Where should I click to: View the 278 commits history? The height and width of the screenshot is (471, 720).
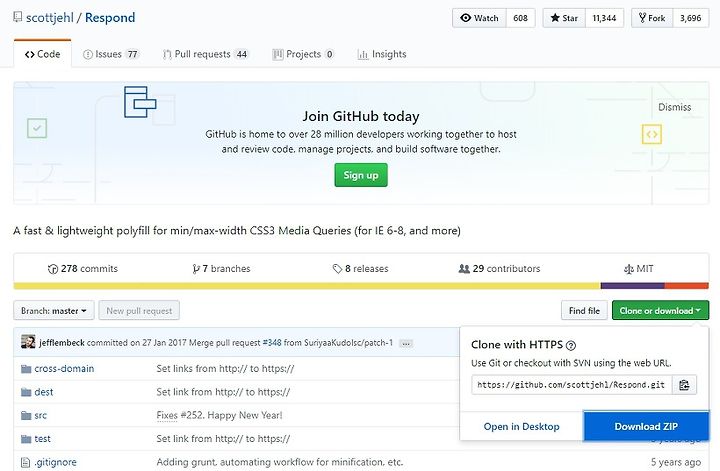point(83,269)
